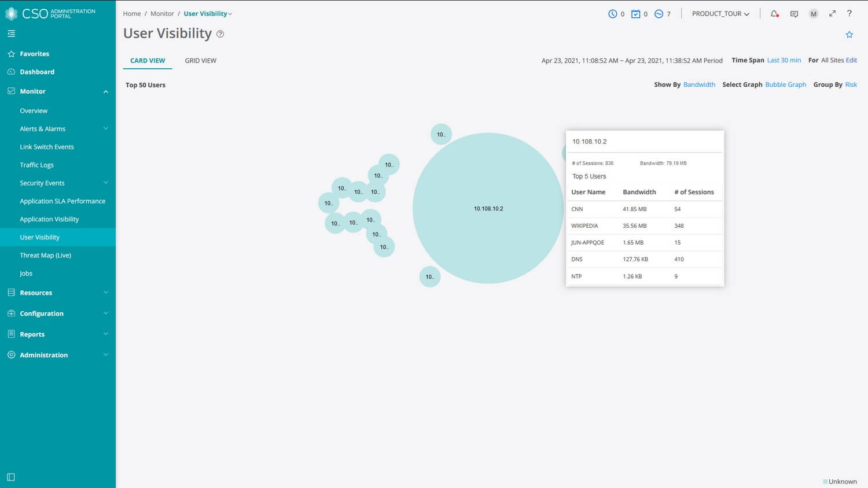Screen dimensions: 868x488
Task: Expand the PRODUCT_TOUR dropdown
Action: point(719,13)
